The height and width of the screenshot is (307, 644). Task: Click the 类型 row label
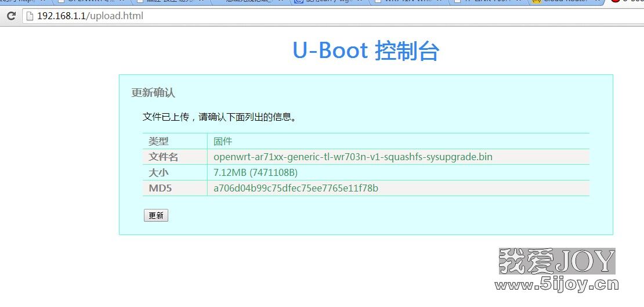[158, 142]
